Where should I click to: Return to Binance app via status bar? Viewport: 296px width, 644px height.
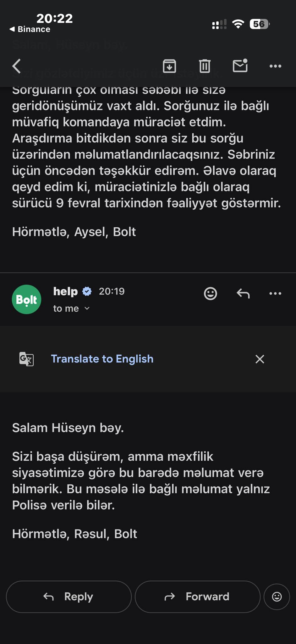point(30,29)
